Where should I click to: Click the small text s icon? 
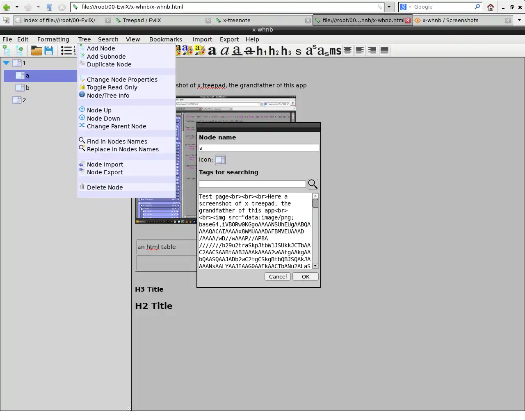[298, 51]
